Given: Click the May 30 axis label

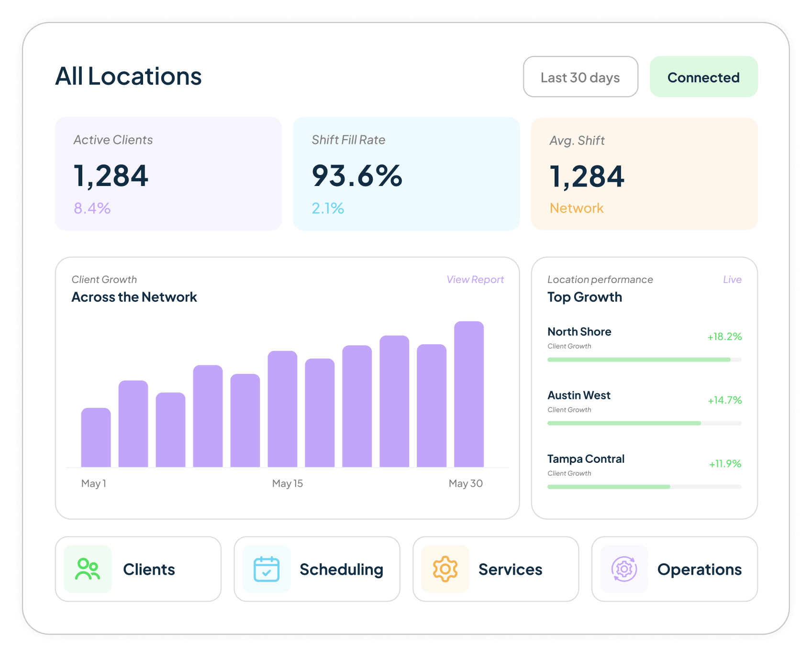Looking at the screenshot, I should click(466, 483).
